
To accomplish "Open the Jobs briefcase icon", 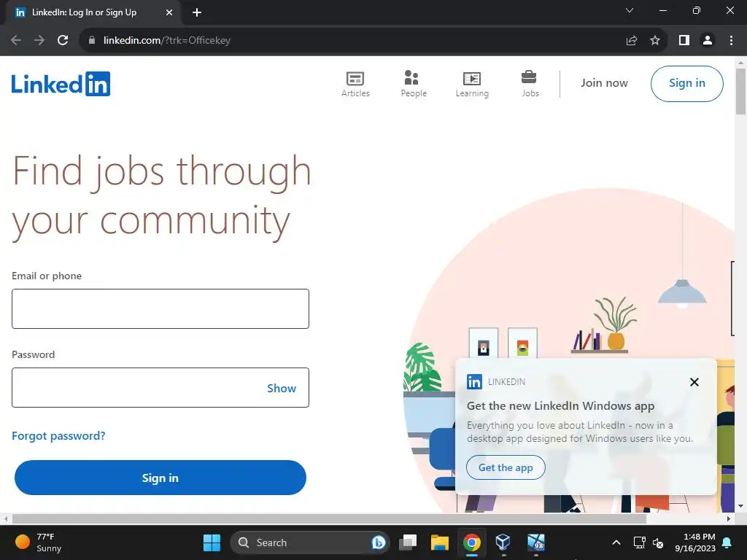I will pos(529,77).
